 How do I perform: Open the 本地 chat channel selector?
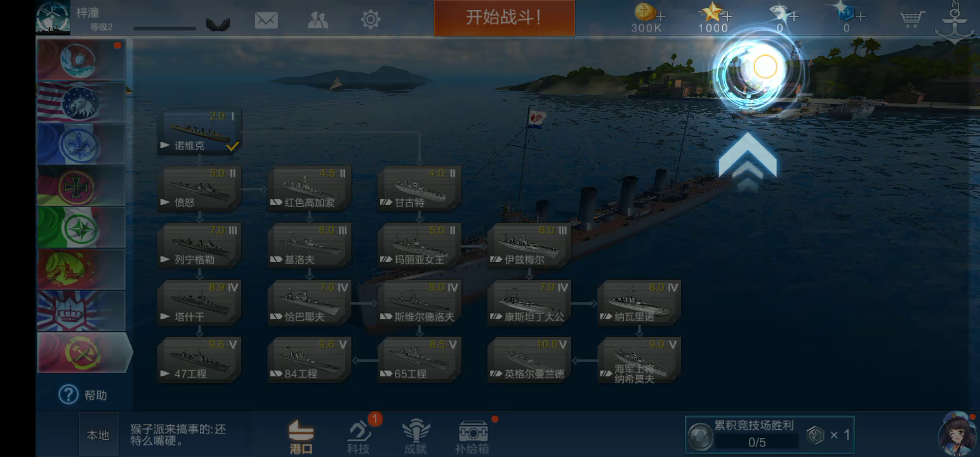point(98,435)
